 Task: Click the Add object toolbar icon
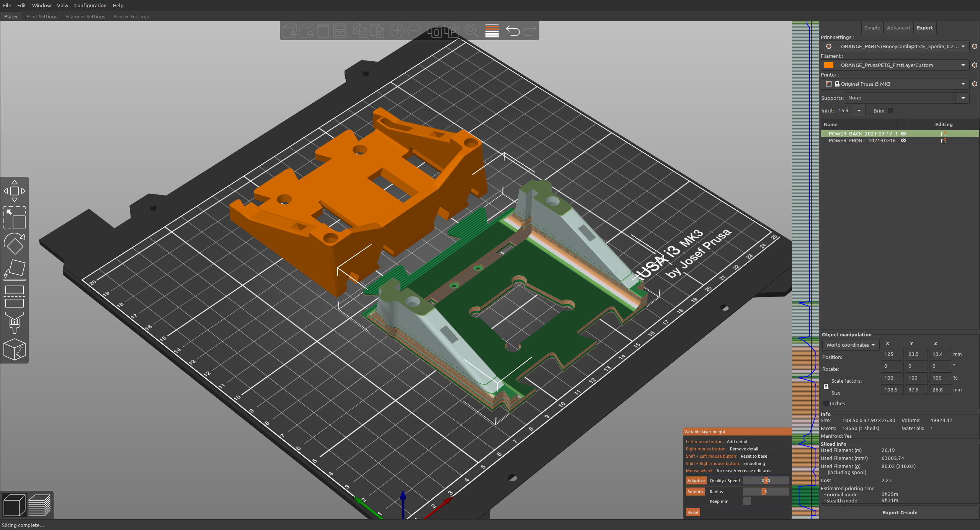click(289, 31)
